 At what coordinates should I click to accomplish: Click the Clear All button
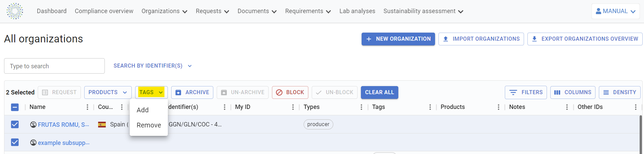pos(379,92)
